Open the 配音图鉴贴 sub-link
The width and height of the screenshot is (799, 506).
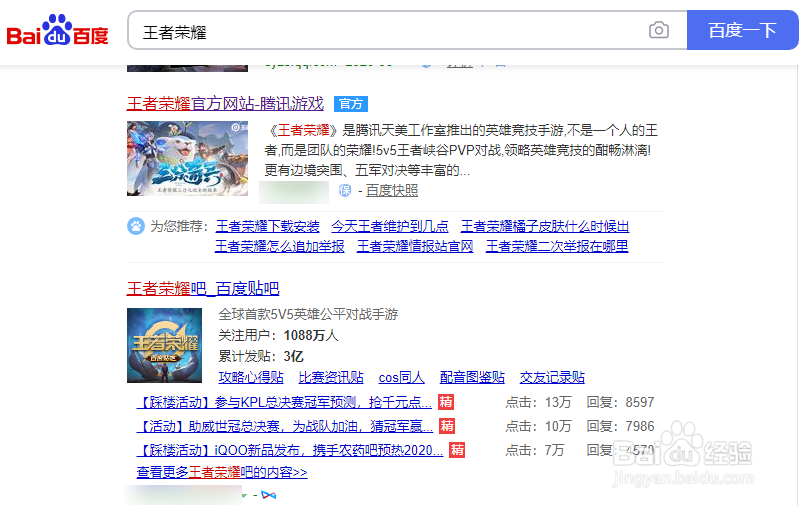click(x=472, y=378)
